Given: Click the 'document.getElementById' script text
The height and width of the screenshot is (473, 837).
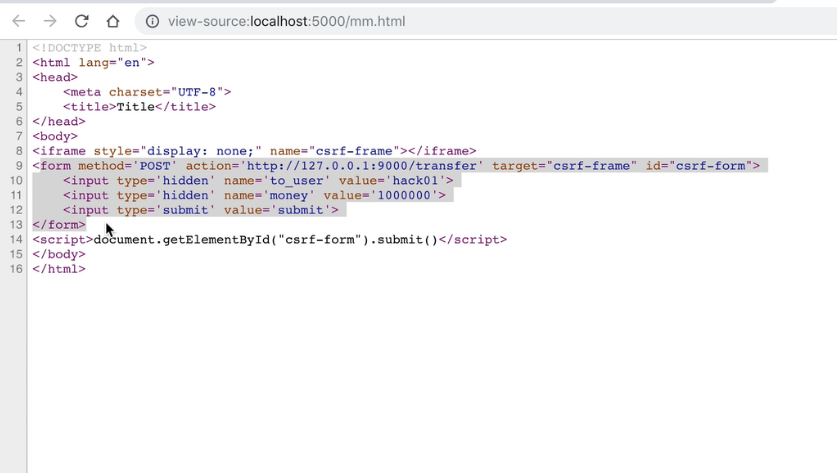Looking at the screenshot, I should (181, 240).
